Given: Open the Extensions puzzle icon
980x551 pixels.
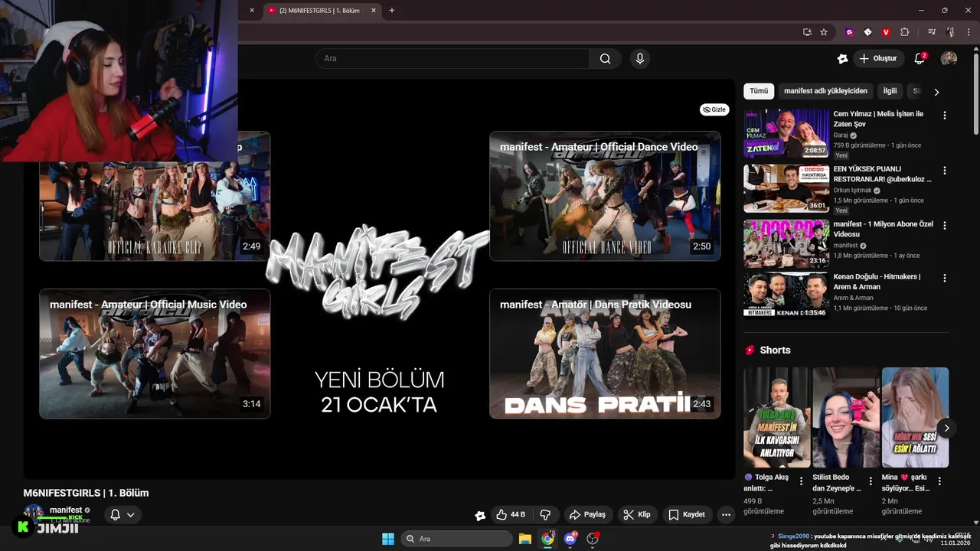Looking at the screenshot, I should point(904,32).
